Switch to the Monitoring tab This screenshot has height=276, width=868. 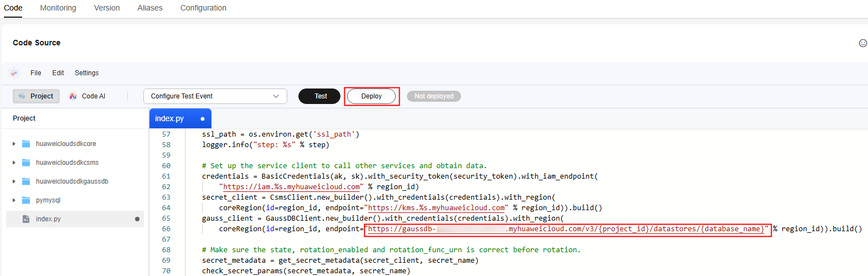(x=58, y=8)
